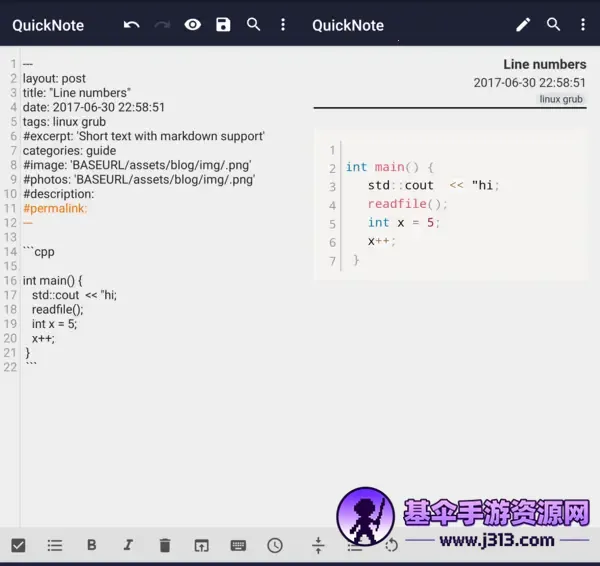The width and height of the screenshot is (600, 566).
Task: Open search in the editor pane
Action: coord(253,24)
